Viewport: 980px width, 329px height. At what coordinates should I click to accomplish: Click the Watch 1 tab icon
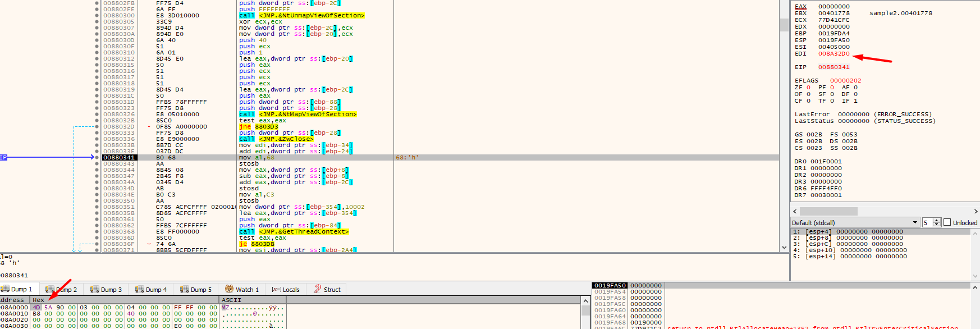point(229,289)
